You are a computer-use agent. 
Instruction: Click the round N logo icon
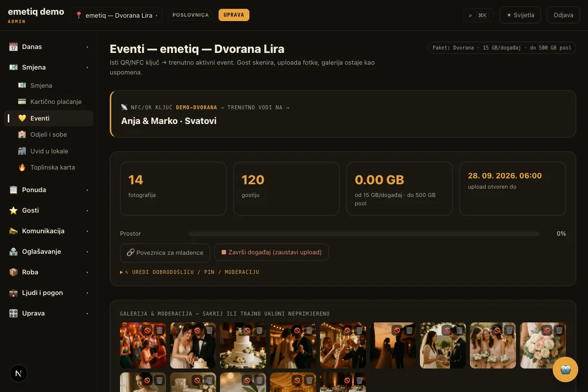[x=19, y=373]
